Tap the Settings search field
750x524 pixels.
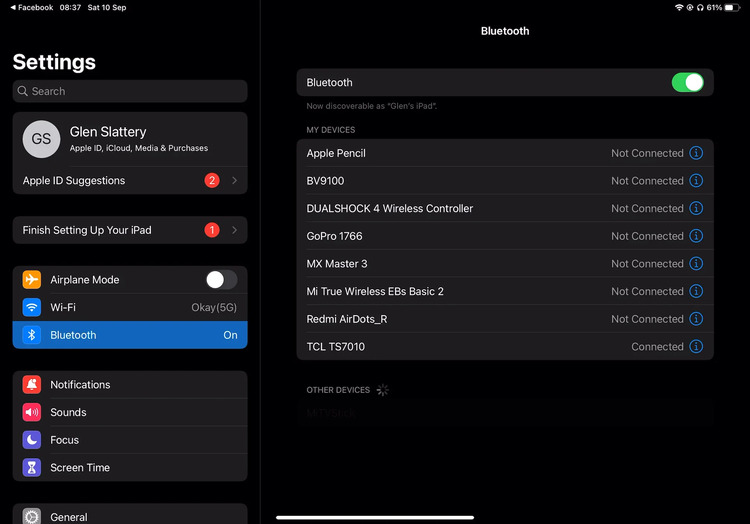(x=130, y=91)
